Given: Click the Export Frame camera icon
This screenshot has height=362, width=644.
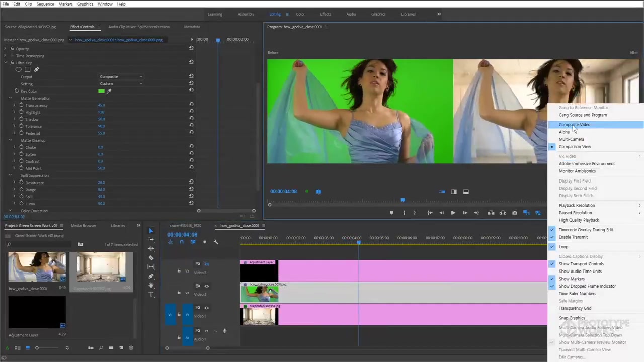Looking at the screenshot, I should click(514, 213).
